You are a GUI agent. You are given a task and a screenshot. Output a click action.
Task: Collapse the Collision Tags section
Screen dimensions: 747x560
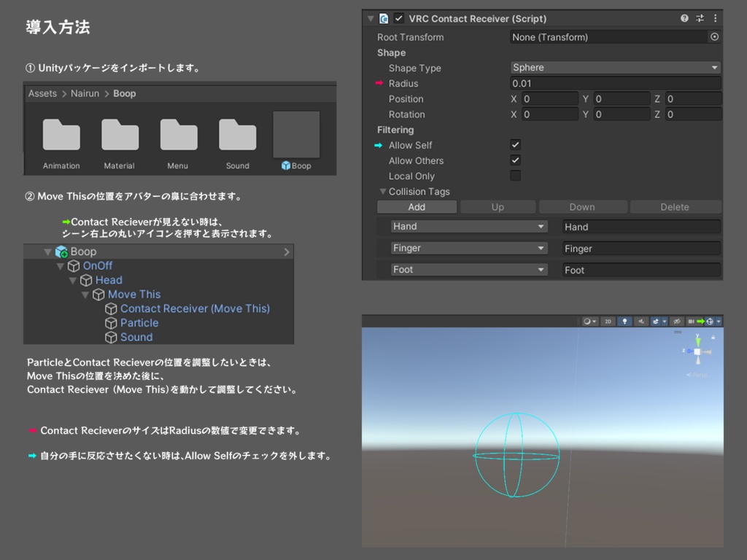tap(382, 192)
